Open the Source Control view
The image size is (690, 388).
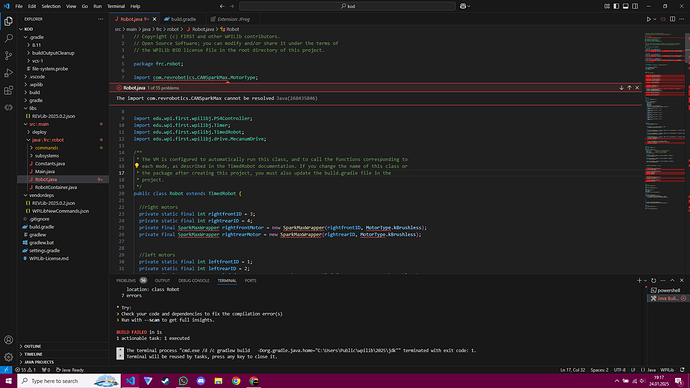(8, 55)
